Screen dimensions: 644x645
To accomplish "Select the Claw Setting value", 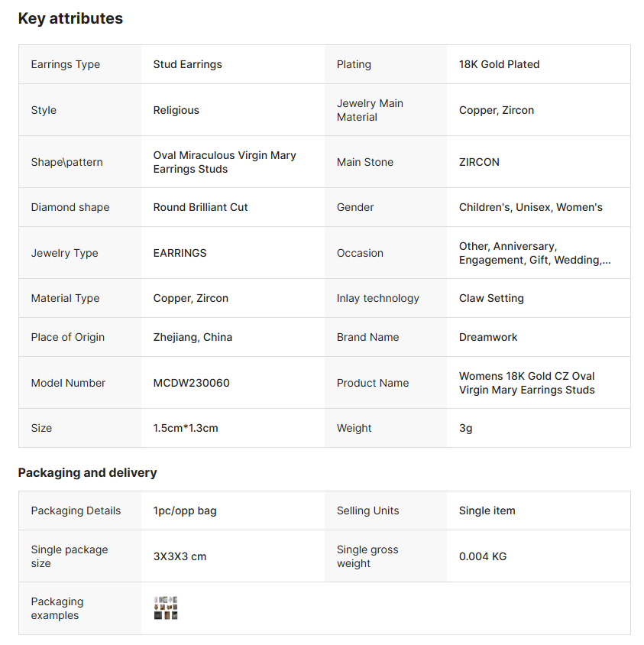I will pyautogui.click(x=491, y=298).
